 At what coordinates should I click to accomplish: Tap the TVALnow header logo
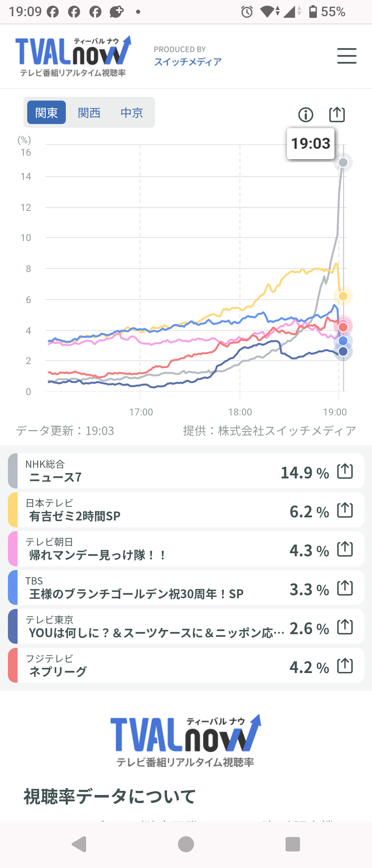[73, 56]
